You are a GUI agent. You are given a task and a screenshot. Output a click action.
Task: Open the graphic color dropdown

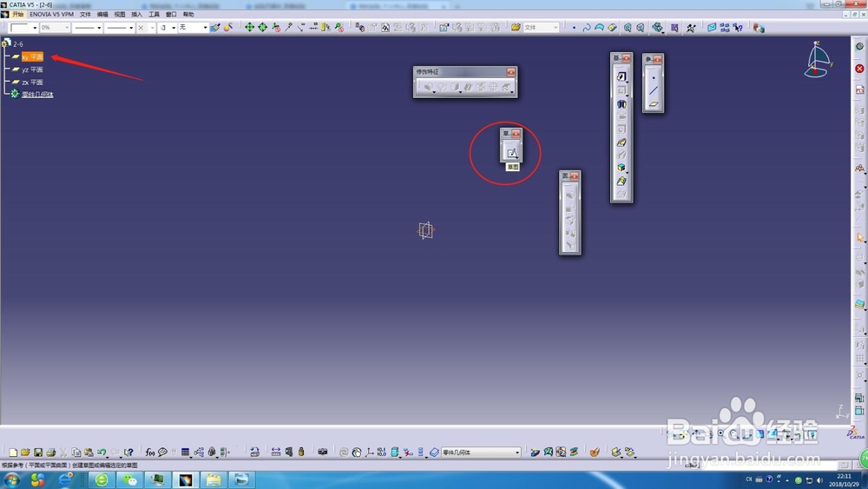[x=23, y=28]
